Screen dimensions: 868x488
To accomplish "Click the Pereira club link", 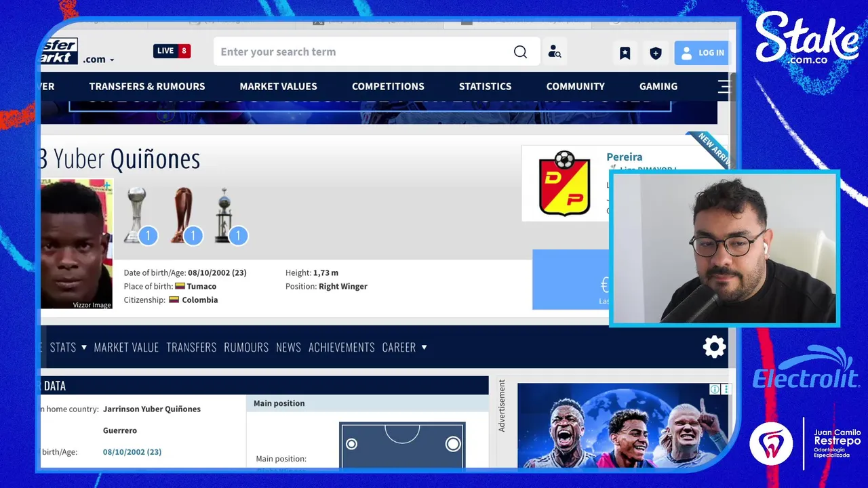I will 624,157.
